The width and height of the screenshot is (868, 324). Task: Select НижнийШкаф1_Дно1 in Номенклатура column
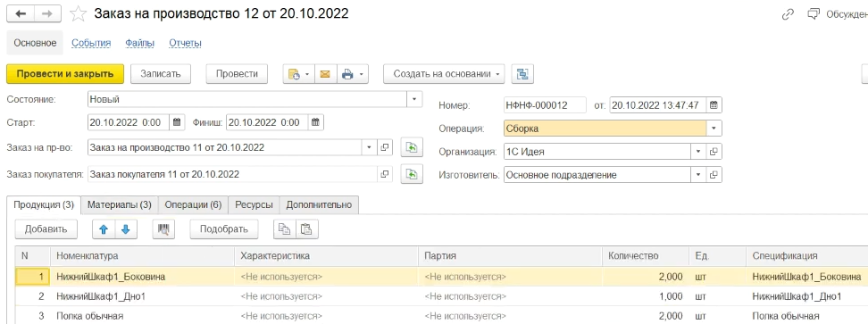point(100,296)
